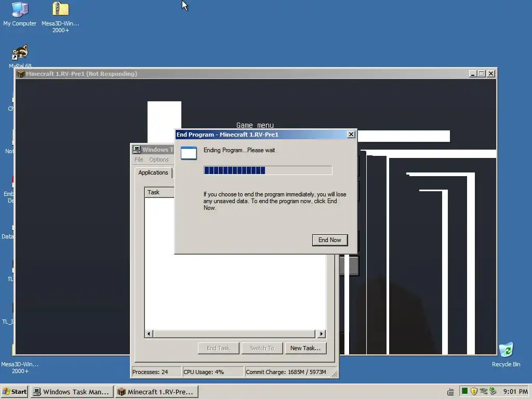Click the Switch To button
This screenshot has height=399, width=532.
pos(262,348)
